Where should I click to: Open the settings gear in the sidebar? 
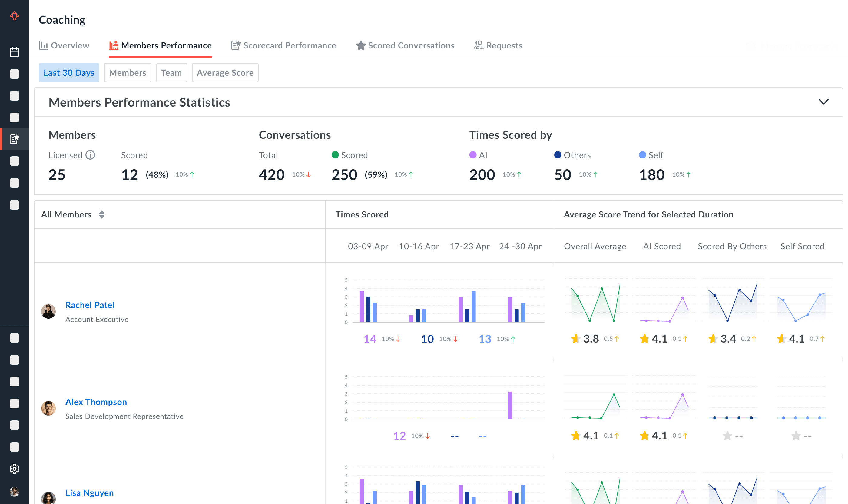(14, 469)
